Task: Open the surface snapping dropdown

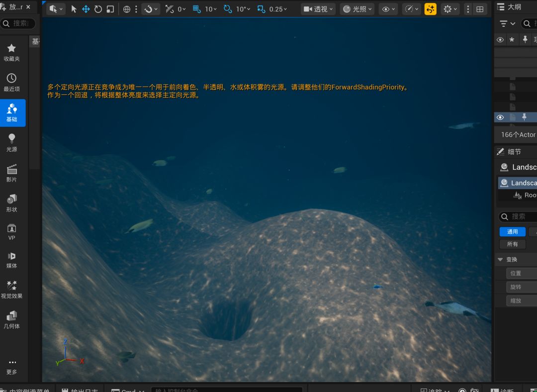Action: tap(151, 9)
